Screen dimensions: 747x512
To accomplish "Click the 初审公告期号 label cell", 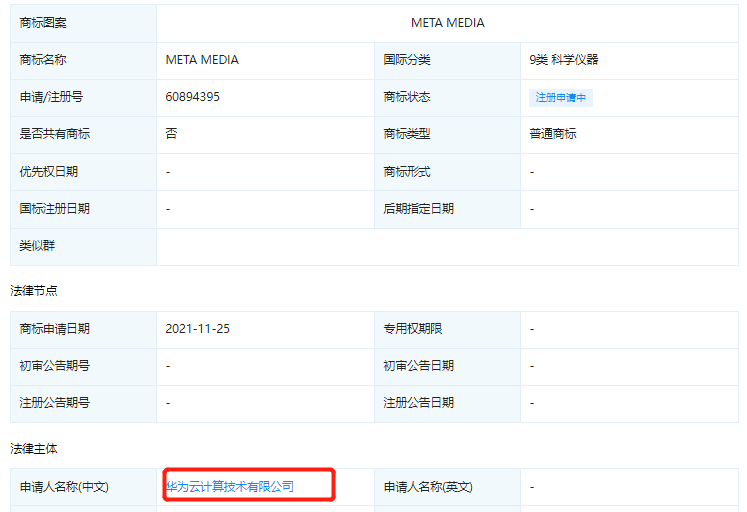I will click(83, 367).
